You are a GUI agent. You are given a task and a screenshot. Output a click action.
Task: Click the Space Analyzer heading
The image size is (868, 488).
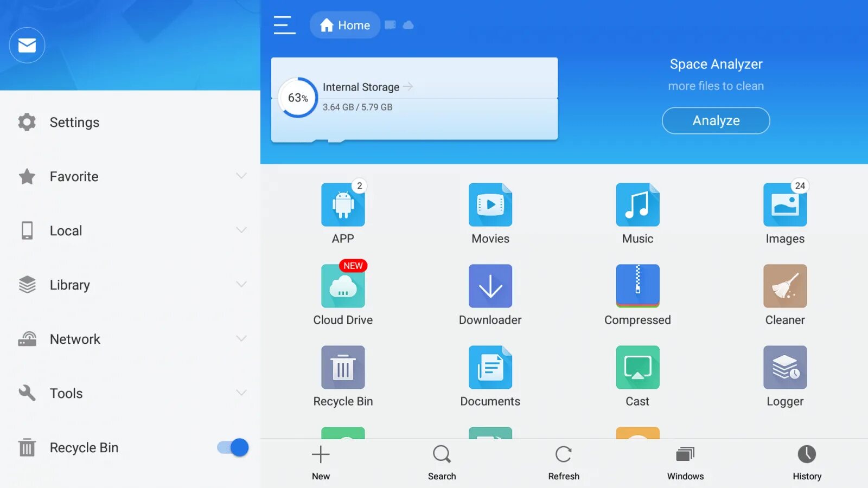pos(716,64)
